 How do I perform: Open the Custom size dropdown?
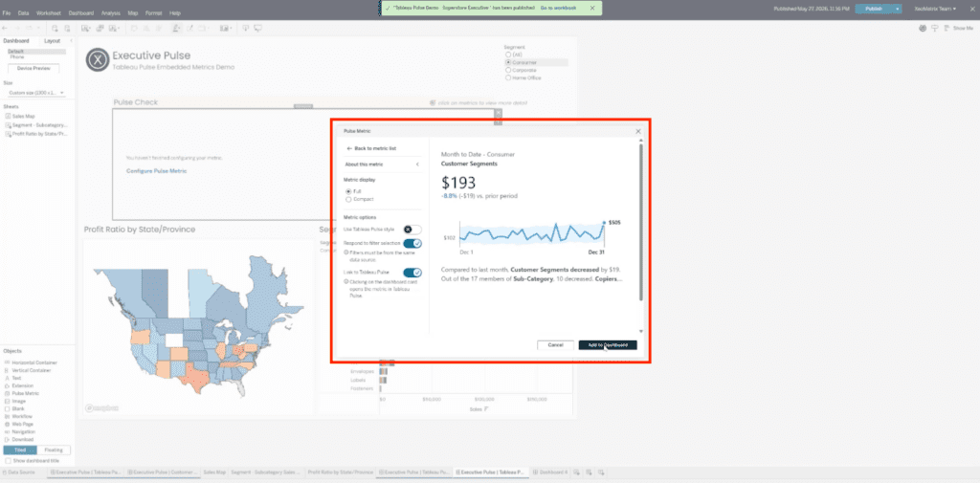coord(36,93)
